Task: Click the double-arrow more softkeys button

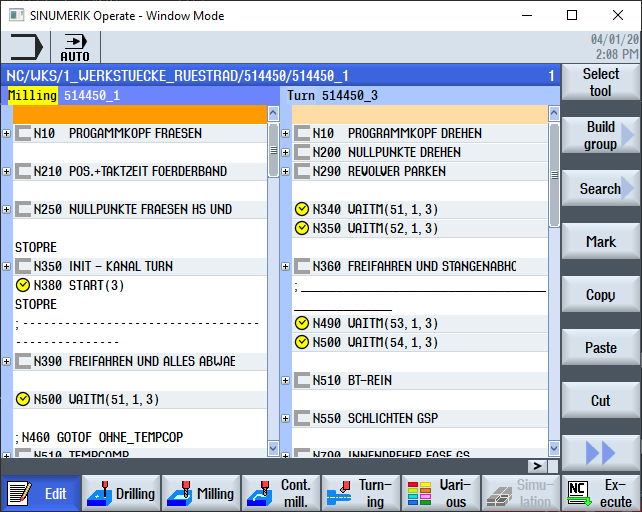Action: 601,453
